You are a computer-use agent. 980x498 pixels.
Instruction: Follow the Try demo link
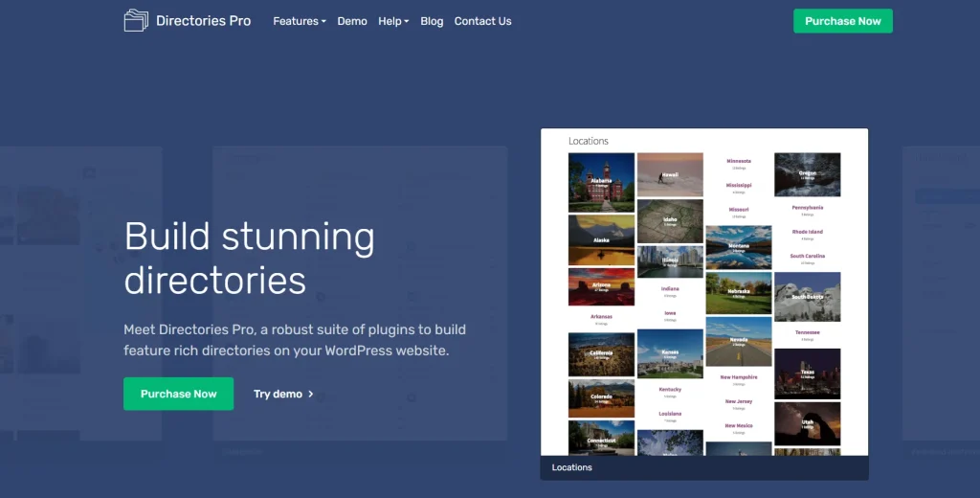(x=278, y=394)
